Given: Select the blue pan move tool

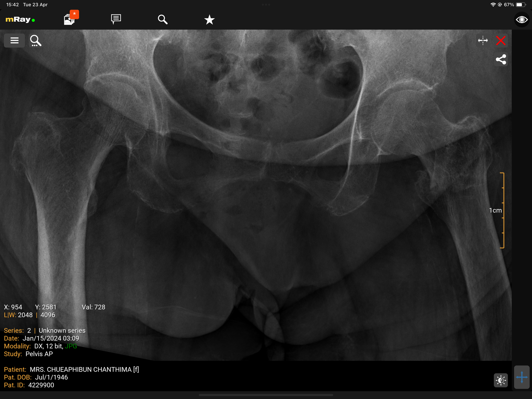Looking at the screenshot, I should coord(521,377).
